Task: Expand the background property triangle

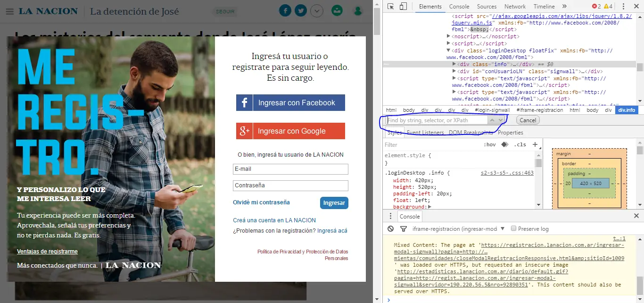Action: (x=430, y=207)
